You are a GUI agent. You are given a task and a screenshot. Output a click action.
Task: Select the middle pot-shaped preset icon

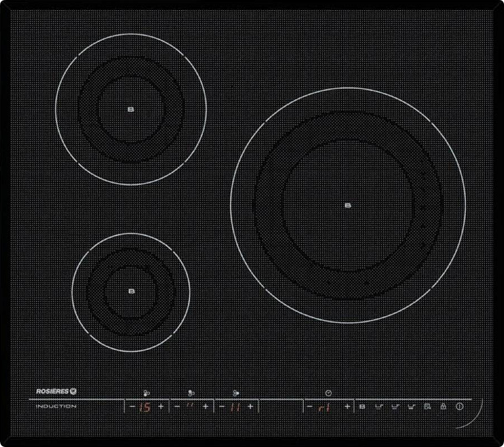tap(395, 406)
